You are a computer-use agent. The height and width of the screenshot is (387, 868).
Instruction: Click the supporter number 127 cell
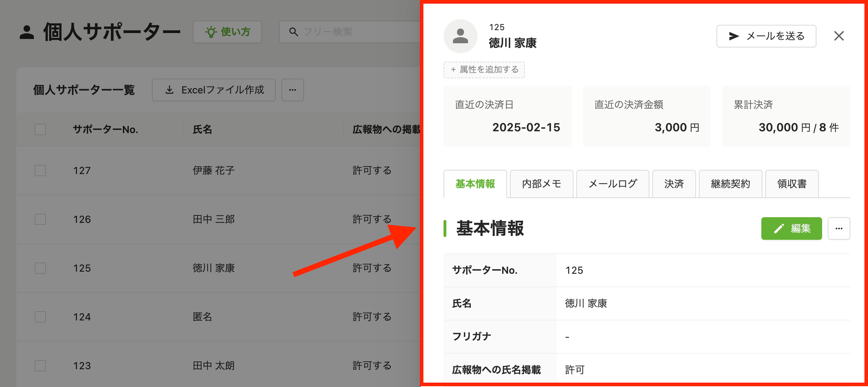82,171
